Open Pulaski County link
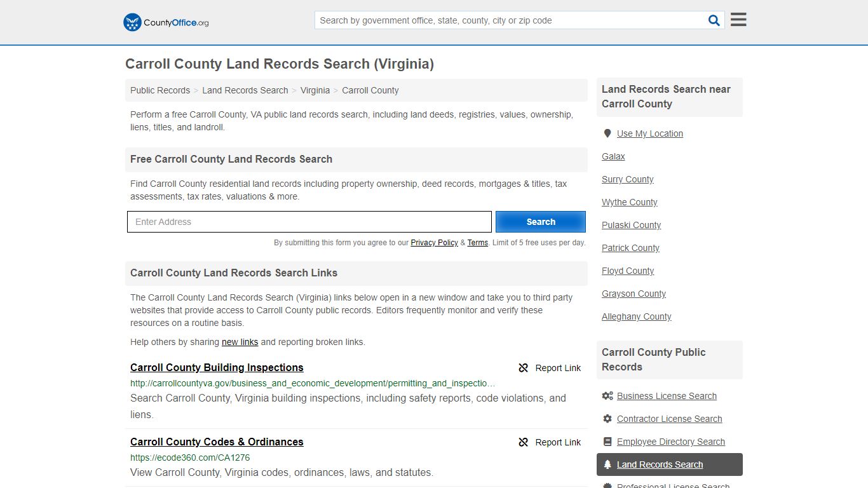Viewport: 868px width, 488px height. (632, 225)
